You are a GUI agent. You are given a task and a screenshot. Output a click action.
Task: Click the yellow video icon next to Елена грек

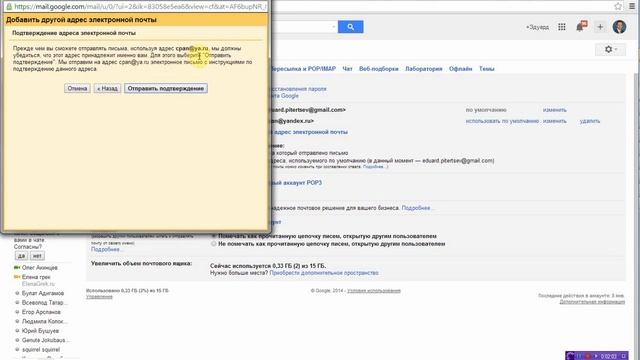coord(17,277)
